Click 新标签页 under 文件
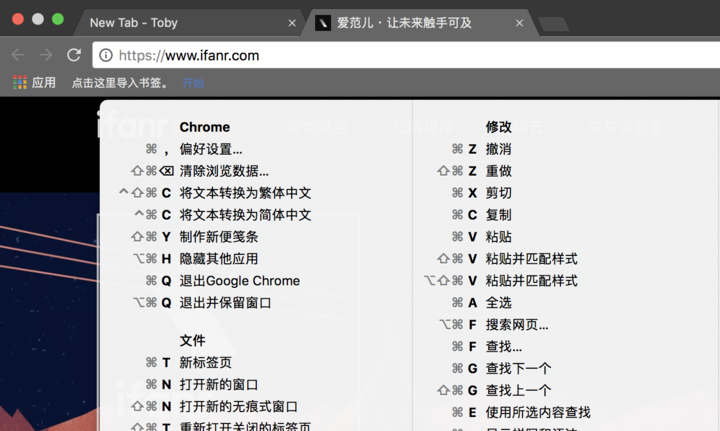The width and height of the screenshot is (720, 431). (x=206, y=363)
